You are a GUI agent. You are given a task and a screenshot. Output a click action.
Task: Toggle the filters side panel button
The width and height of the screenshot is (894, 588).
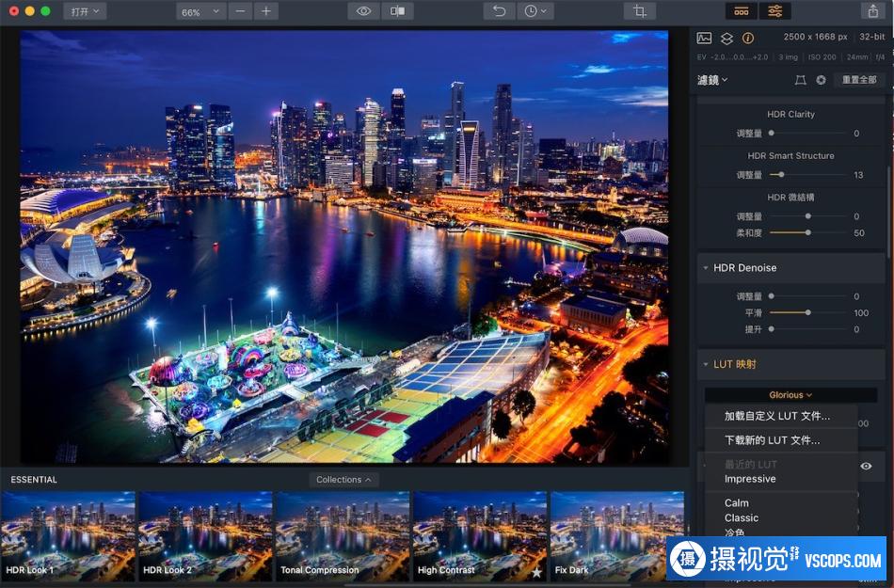774,11
